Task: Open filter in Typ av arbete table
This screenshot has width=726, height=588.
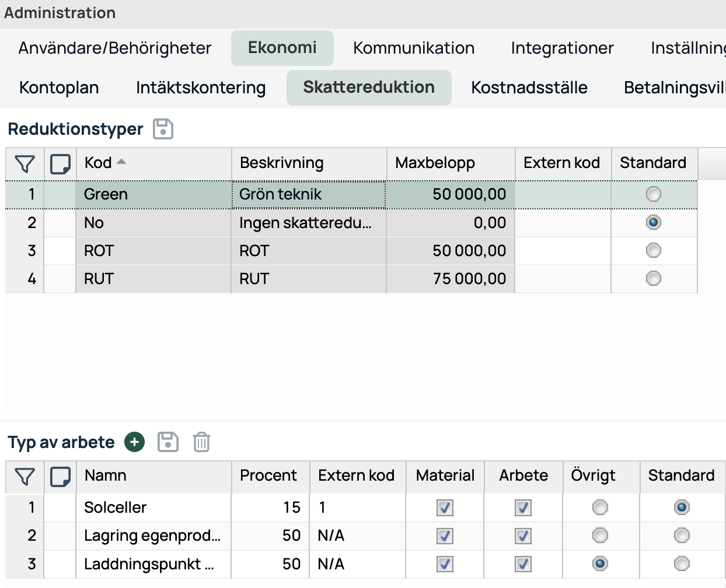Action: pyautogui.click(x=25, y=477)
